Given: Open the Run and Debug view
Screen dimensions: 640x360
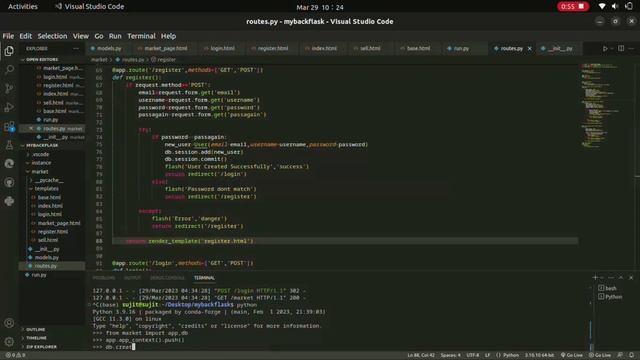Looking at the screenshot, I should point(9,107).
